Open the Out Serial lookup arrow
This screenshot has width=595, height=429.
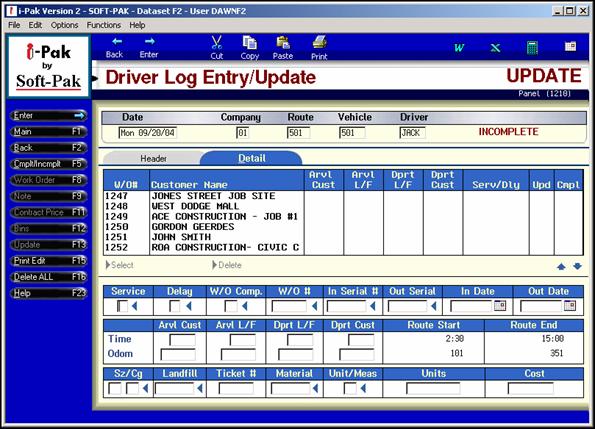(x=434, y=306)
